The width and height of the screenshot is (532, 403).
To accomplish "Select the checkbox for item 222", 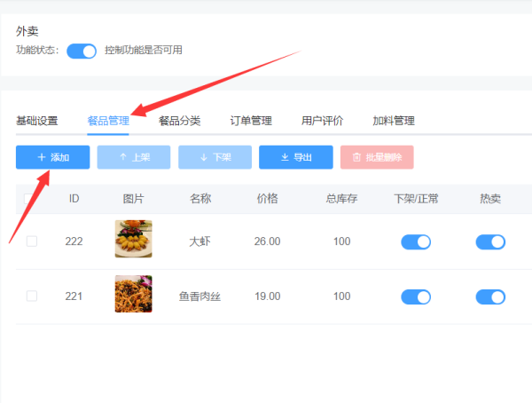I will (x=32, y=241).
